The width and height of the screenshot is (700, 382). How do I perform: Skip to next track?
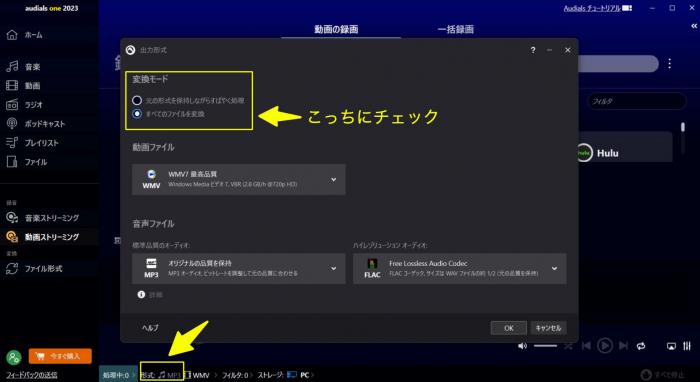point(624,346)
